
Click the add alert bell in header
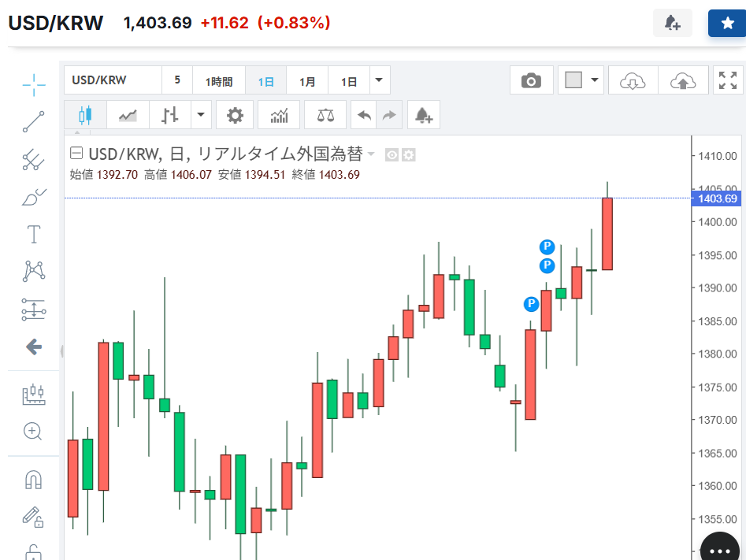click(672, 23)
